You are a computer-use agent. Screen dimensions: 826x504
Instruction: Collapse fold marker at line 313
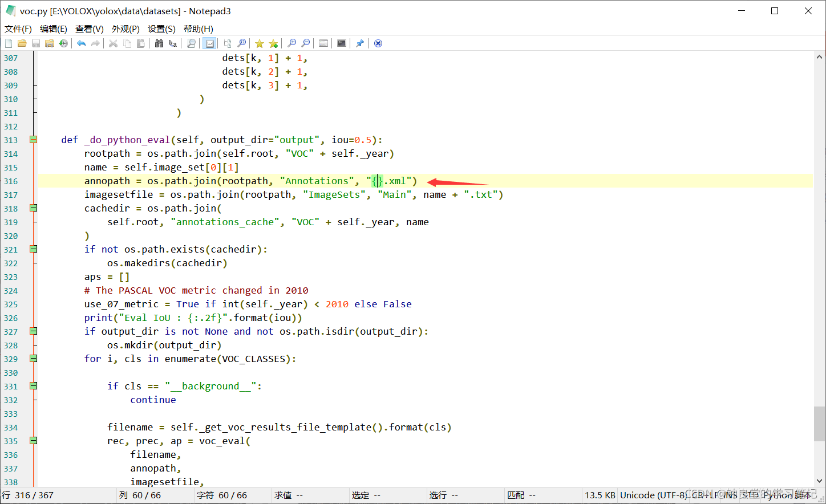34,140
